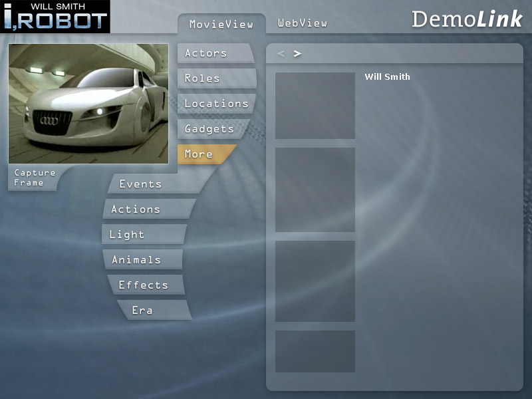Switch to the MovieView tab
532x399 pixels.
221,24
